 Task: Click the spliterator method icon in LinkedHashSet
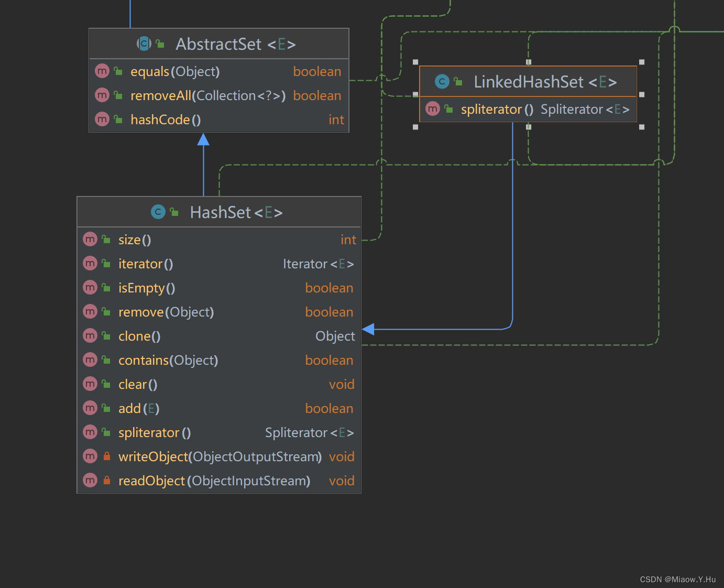433,109
